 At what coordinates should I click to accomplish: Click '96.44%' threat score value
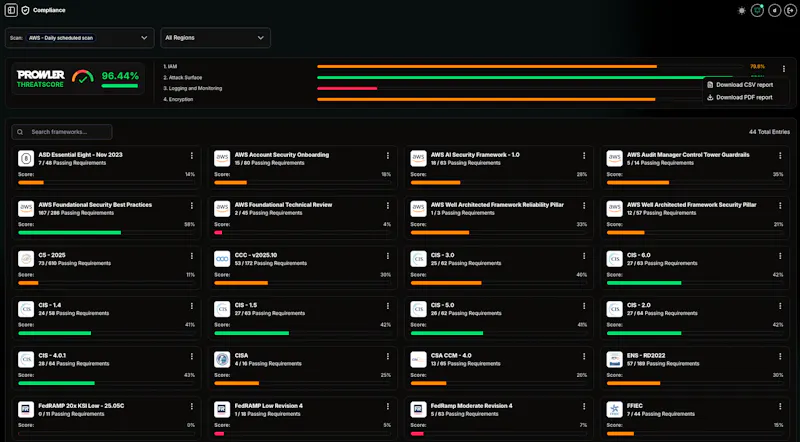point(120,76)
